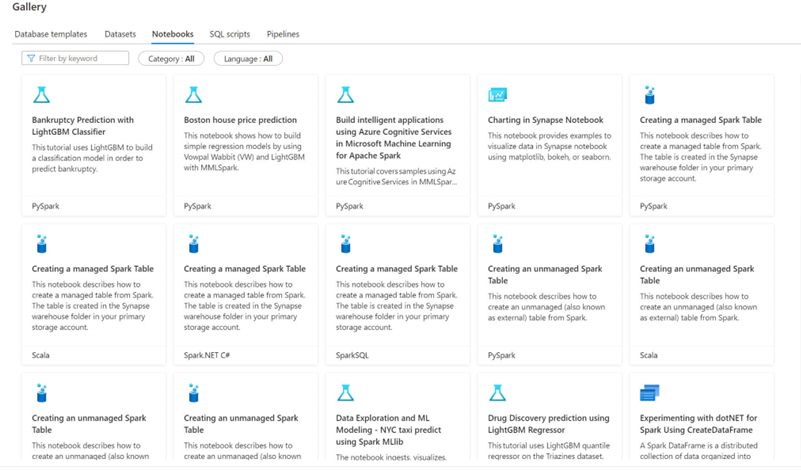Open Data Exploration and ML Modeling NYC taxi notebook
The width and height of the screenshot is (801, 470).
coord(388,430)
